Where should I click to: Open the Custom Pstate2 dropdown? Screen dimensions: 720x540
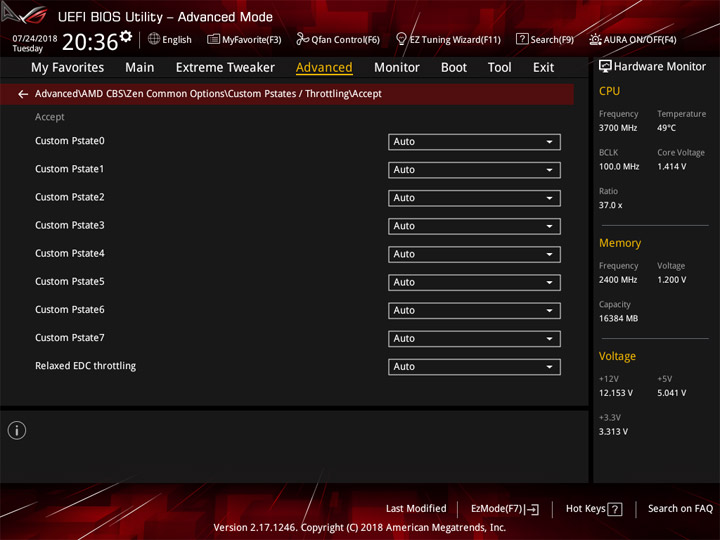coord(474,198)
